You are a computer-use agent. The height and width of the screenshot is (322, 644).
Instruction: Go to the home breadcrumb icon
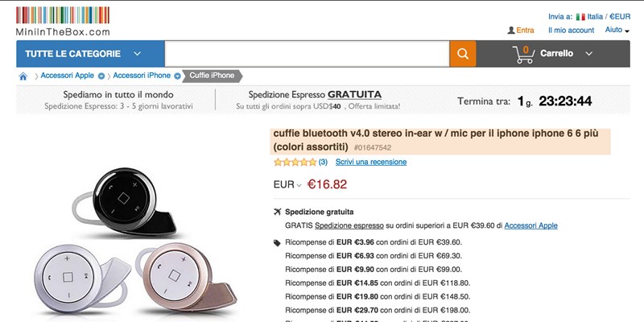click(23, 76)
